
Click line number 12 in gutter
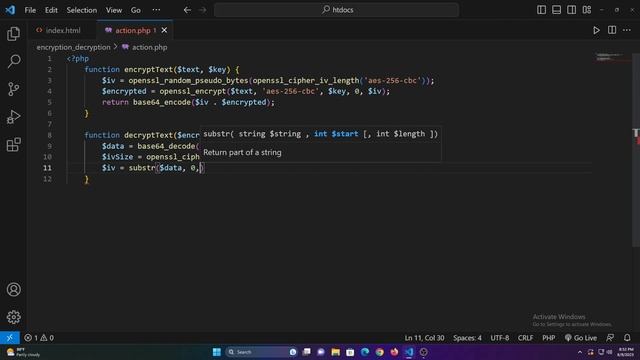pos(47,179)
